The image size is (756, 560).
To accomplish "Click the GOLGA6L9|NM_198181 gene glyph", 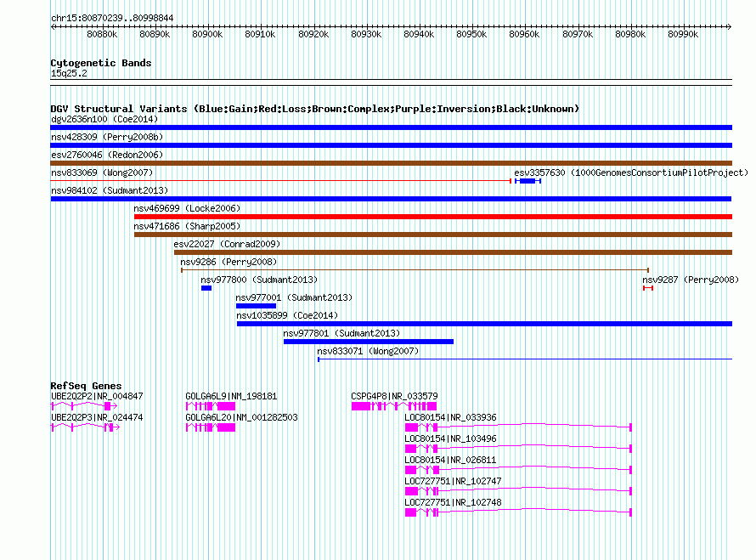I will click(211, 406).
